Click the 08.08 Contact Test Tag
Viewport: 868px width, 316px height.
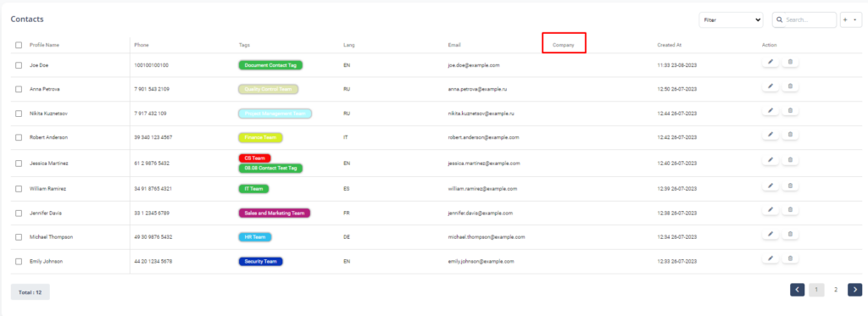coord(270,168)
